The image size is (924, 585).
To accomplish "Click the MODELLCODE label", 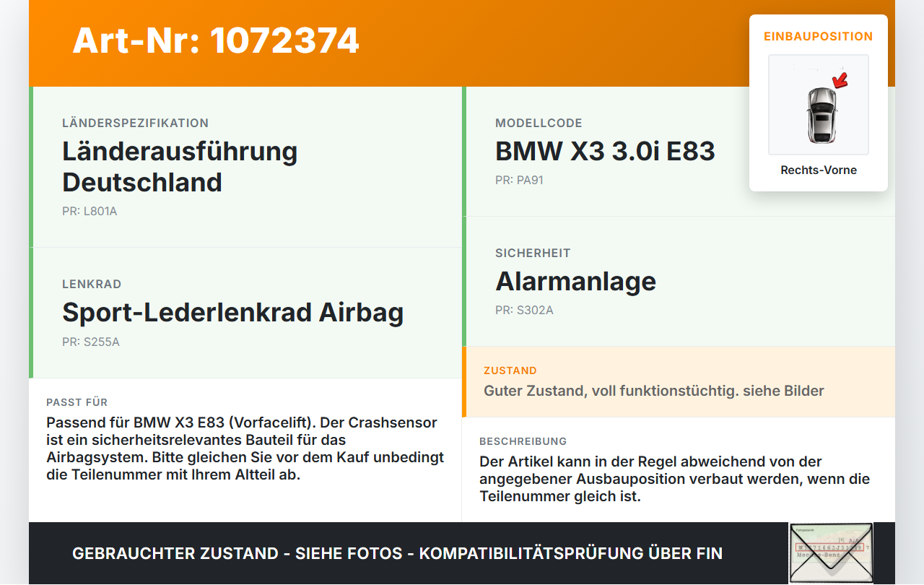I will 539,123.
